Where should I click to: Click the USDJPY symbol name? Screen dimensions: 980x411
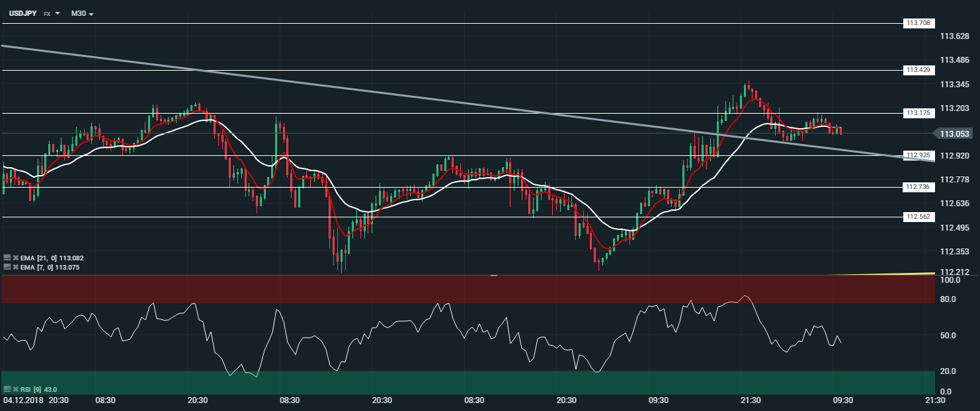click(x=22, y=13)
